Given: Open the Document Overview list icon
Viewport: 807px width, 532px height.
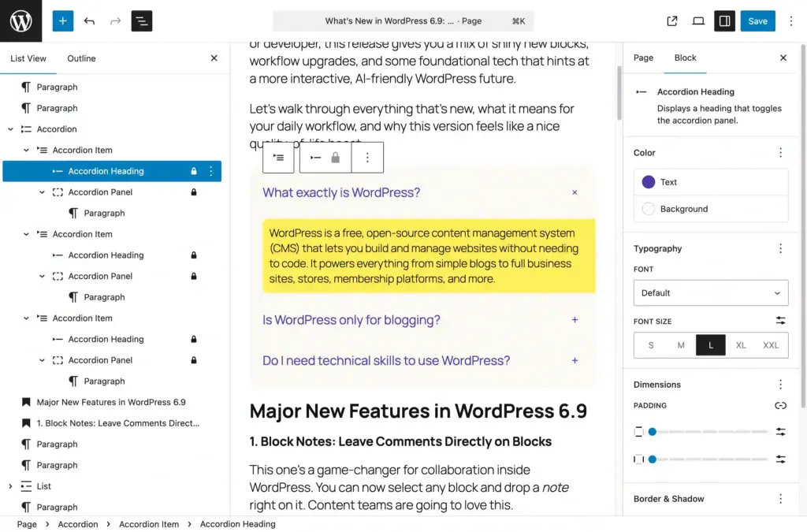Looking at the screenshot, I should [142, 20].
